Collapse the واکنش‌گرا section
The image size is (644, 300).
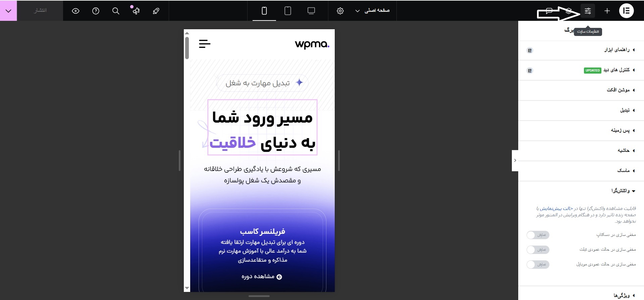581,191
